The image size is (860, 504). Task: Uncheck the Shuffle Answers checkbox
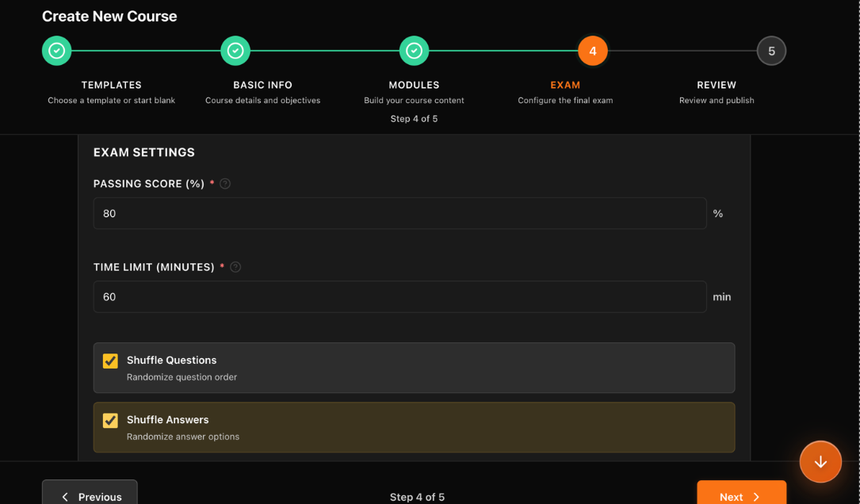pyautogui.click(x=110, y=421)
